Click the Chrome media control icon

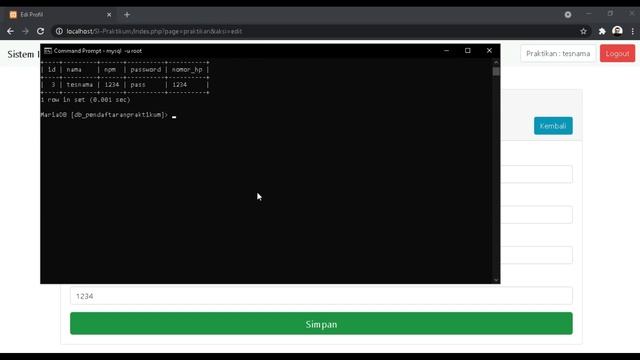568,14
